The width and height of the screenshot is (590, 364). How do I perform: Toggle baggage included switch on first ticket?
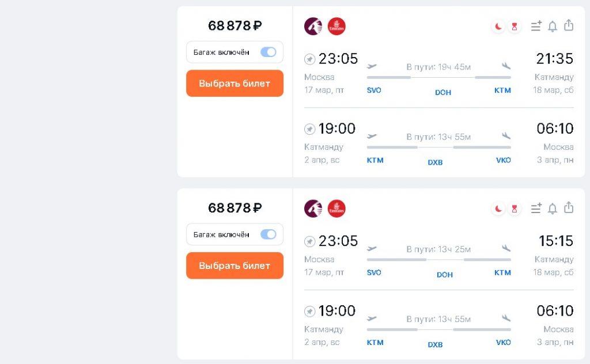(268, 52)
